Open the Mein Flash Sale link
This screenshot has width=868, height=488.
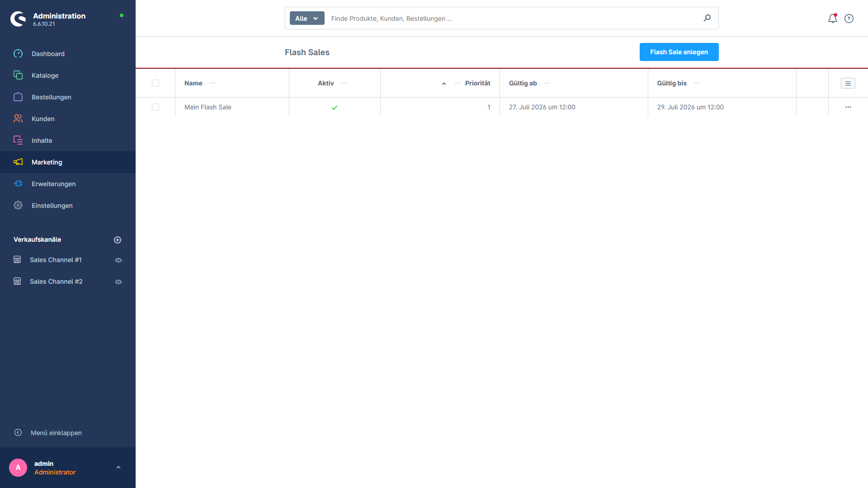tap(208, 107)
